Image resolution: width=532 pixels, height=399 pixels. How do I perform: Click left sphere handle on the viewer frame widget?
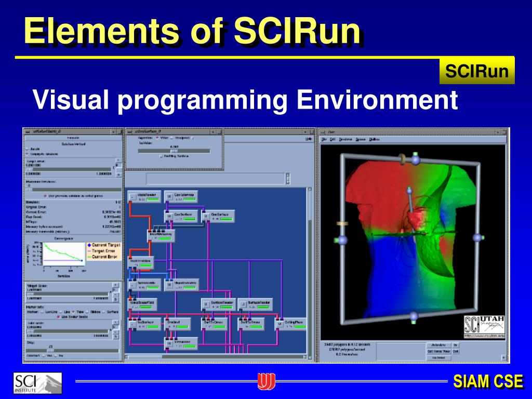click(343, 240)
